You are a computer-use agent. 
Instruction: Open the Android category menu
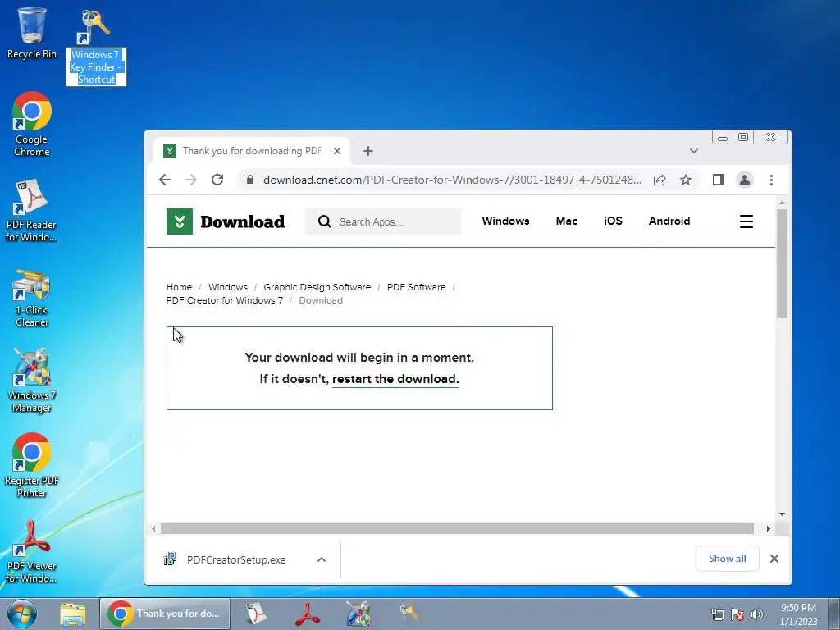[x=669, y=221]
